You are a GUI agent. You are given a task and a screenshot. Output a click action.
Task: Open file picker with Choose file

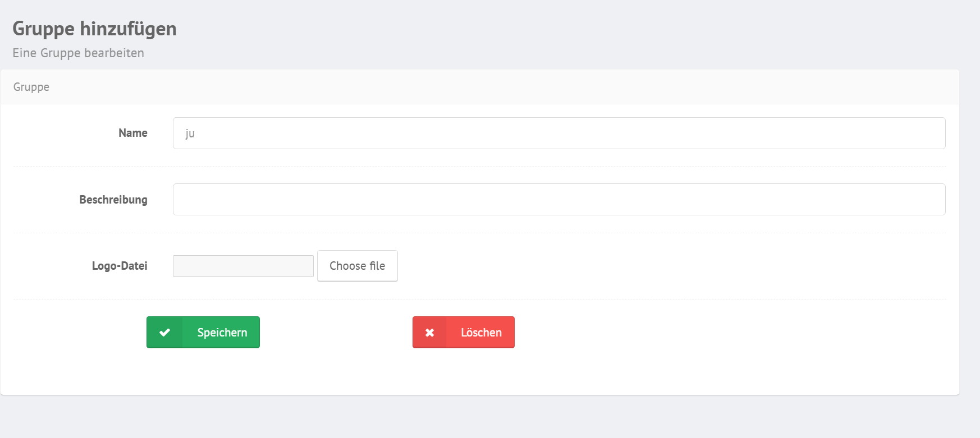(358, 266)
